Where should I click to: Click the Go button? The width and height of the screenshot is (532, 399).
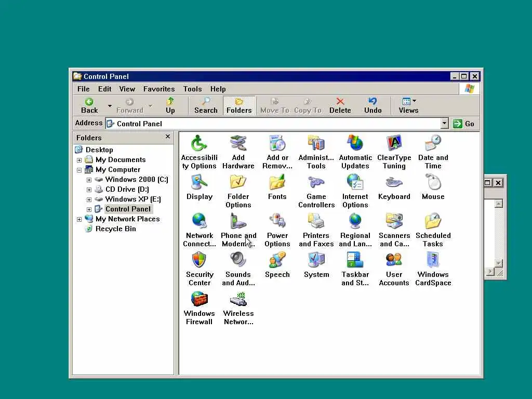464,124
